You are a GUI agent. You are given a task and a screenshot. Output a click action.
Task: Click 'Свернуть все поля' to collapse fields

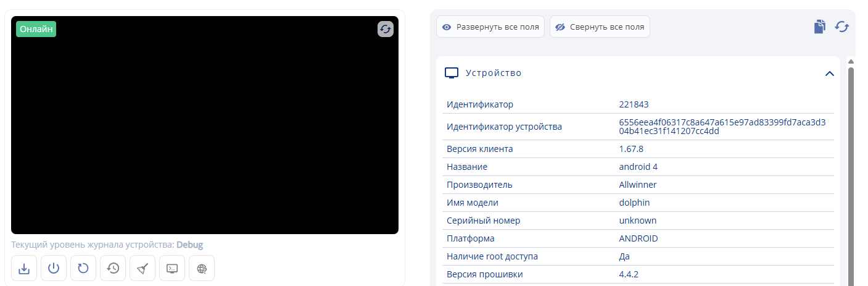click(600, 27)
